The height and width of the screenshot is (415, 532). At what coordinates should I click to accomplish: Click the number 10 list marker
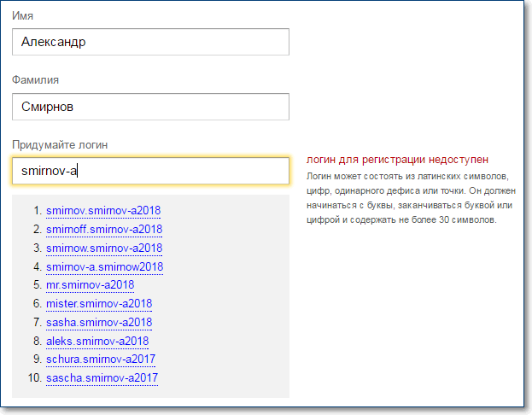tap(35, 377)
